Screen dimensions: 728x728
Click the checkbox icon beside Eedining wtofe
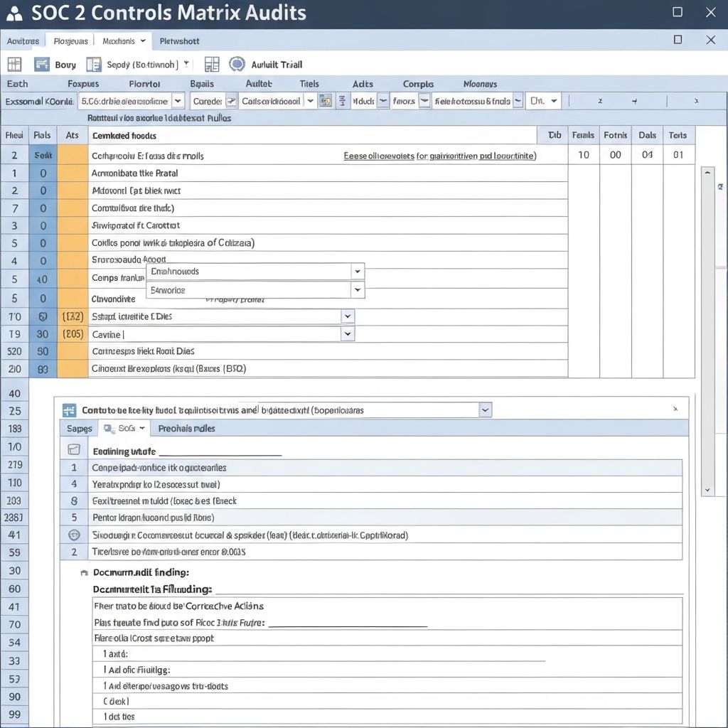pyautogui.click(x=74, y=449)
